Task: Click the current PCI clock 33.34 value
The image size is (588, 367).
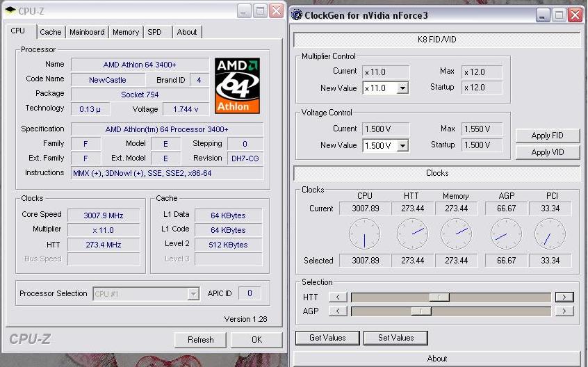Action: pos(550,209)
